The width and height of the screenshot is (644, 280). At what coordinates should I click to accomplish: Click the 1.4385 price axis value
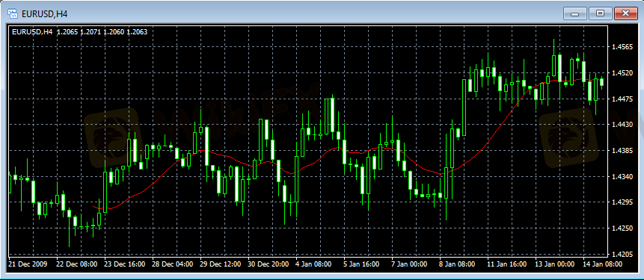(622, 151)
